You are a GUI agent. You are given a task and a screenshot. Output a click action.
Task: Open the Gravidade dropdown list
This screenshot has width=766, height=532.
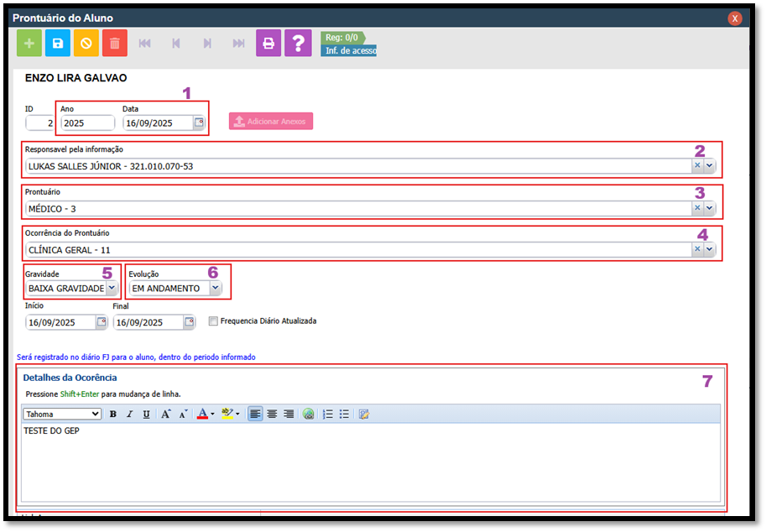(x=112, y=288)
